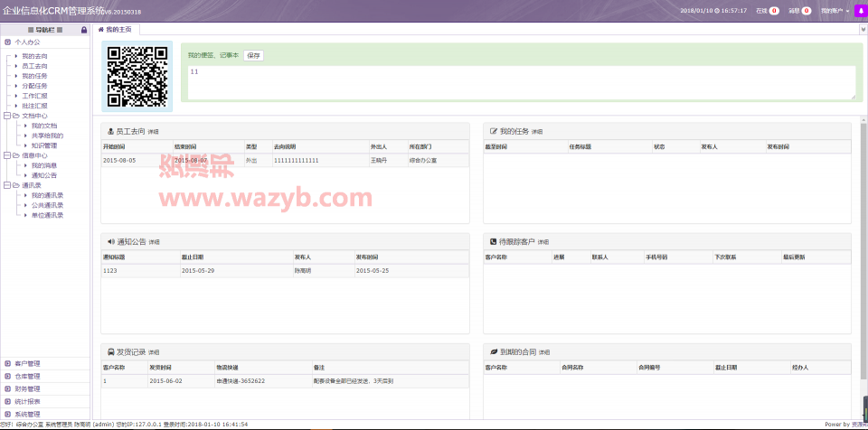The height and width of the screenshot is (430, 868).
Task: Open 我的去向 in the navigation tree
Action: pos(34,56)
